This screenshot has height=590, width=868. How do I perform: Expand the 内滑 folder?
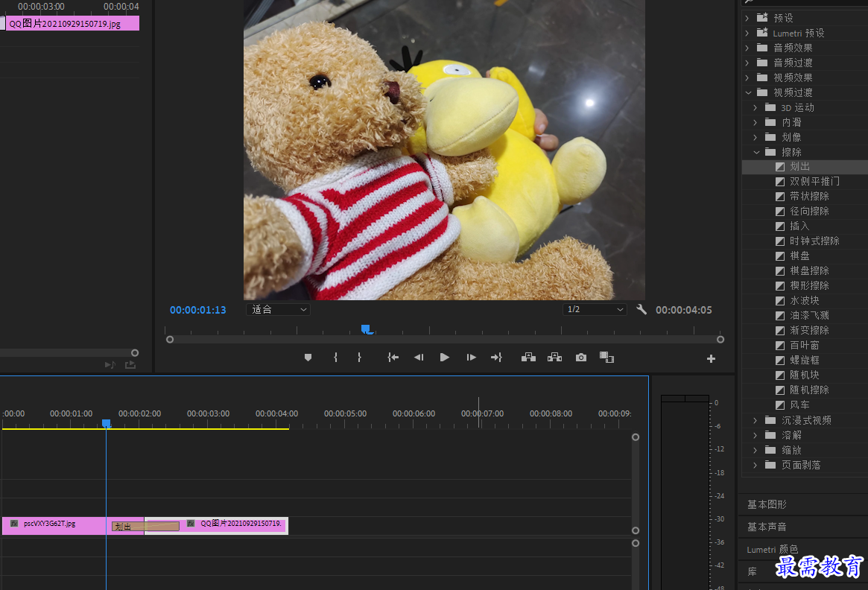pos(755,122)
